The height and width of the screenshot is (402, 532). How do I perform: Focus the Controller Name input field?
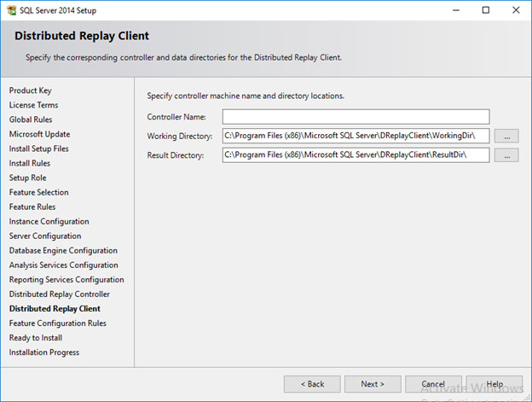click(356, 117)
